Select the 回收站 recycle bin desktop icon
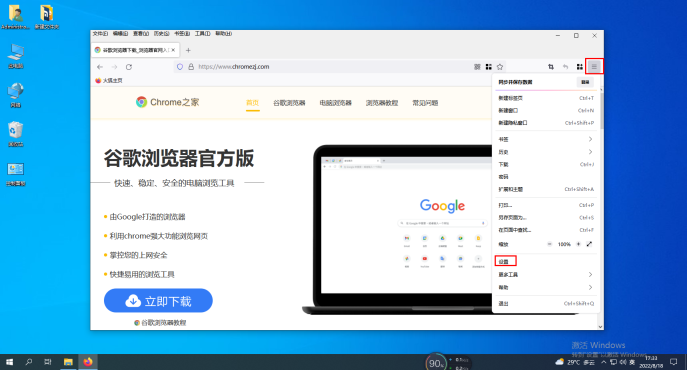687x370 pixels. tap(16, 134)
